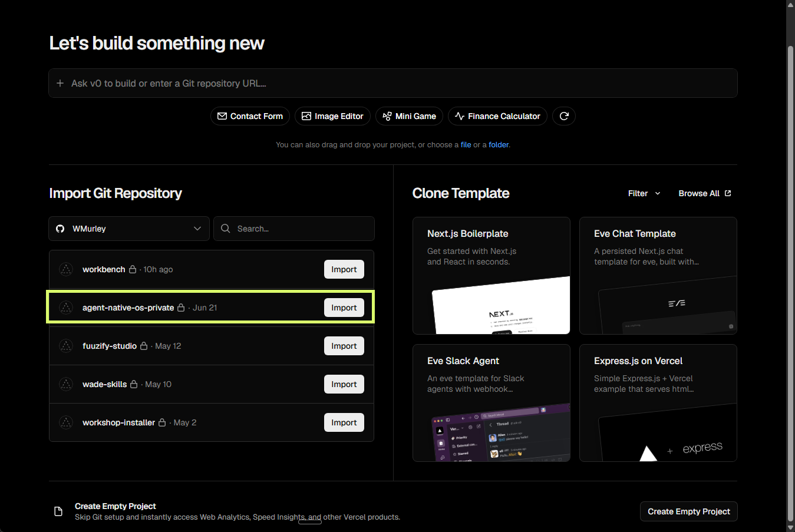795x532 pixels.
Task: Select the Image Editor suggestion
Action: click(332, 116)
